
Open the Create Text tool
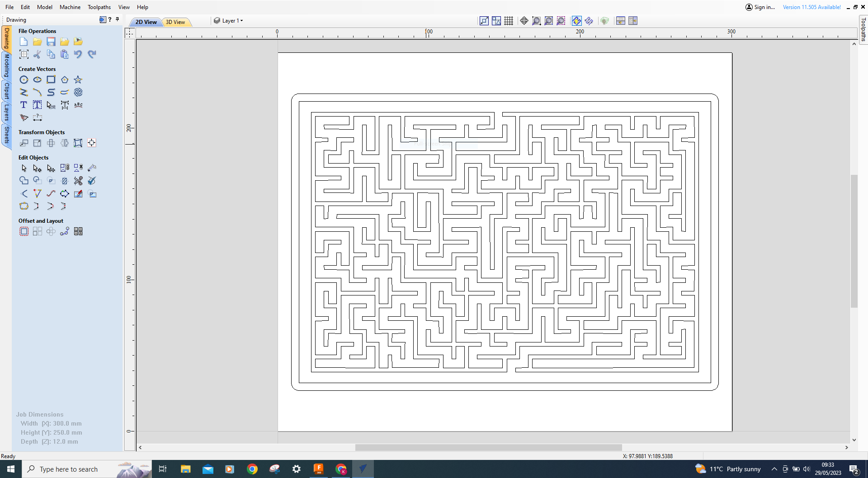[24, 104]
